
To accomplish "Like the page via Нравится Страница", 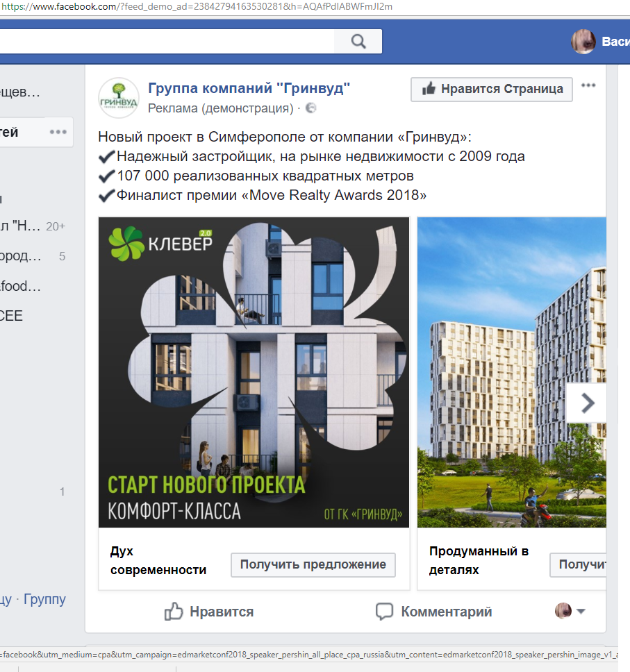I will click(x=492, y=89).
